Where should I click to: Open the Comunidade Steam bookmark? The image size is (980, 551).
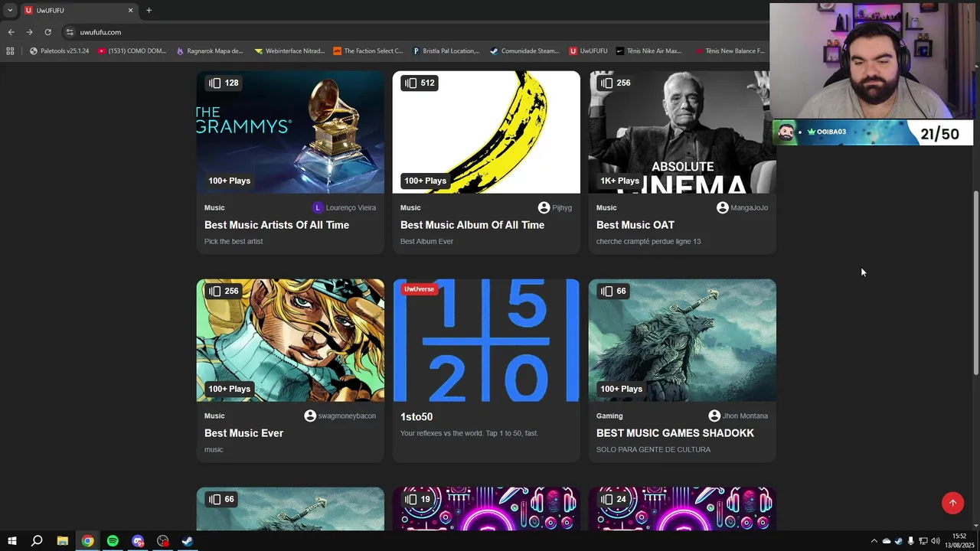pos(524,51)
